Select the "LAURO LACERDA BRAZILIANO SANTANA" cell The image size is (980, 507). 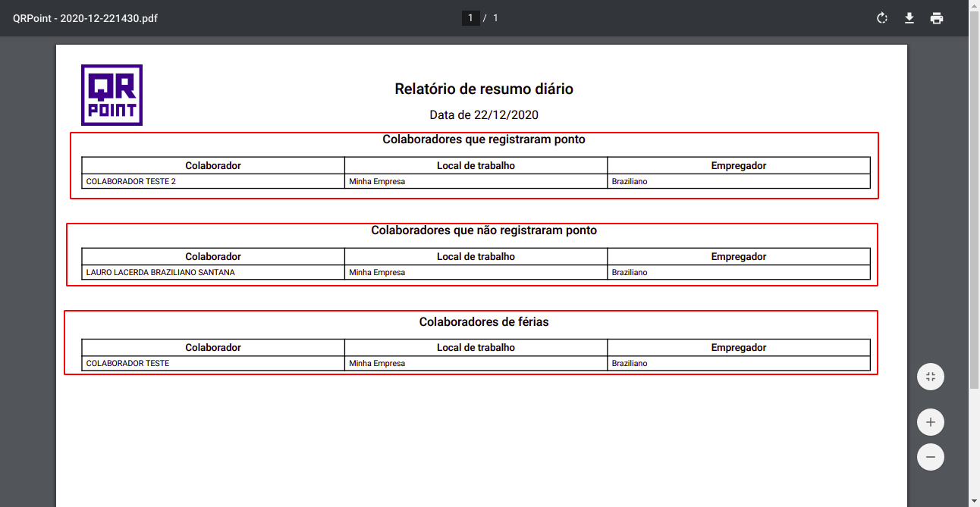[161, 272]
